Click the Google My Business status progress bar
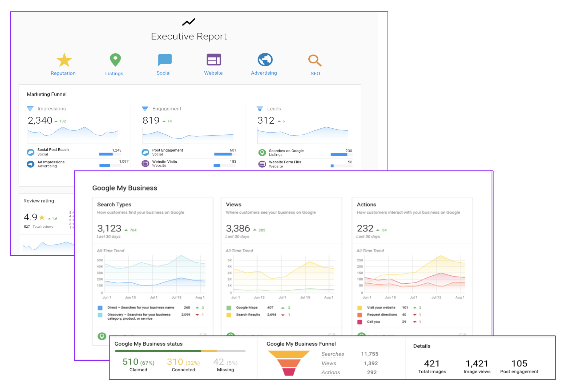Image resolution: width=565 pixels, height=392 pixels. click(x=180, y=351)
